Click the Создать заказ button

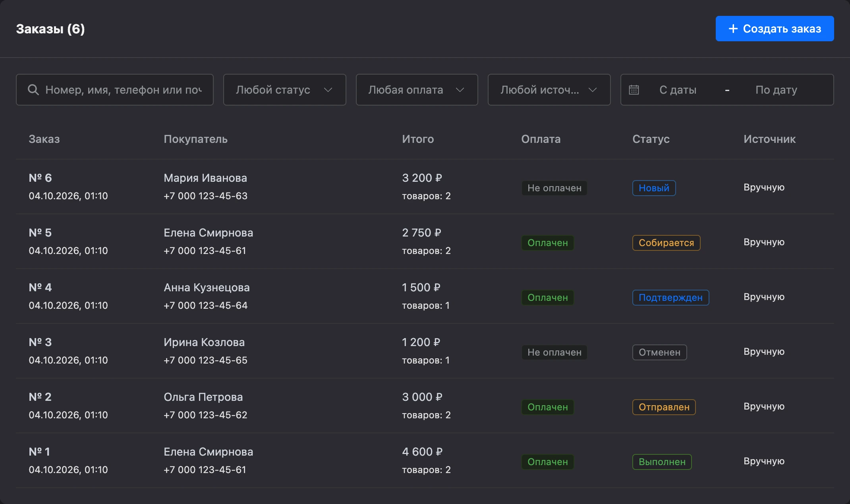point(775,29)
